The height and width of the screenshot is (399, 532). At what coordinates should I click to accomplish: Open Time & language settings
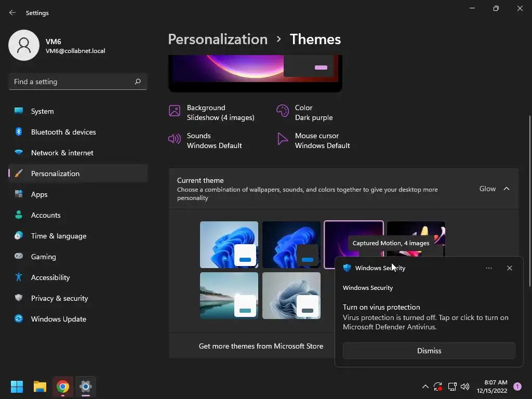[x=78, y=236]
